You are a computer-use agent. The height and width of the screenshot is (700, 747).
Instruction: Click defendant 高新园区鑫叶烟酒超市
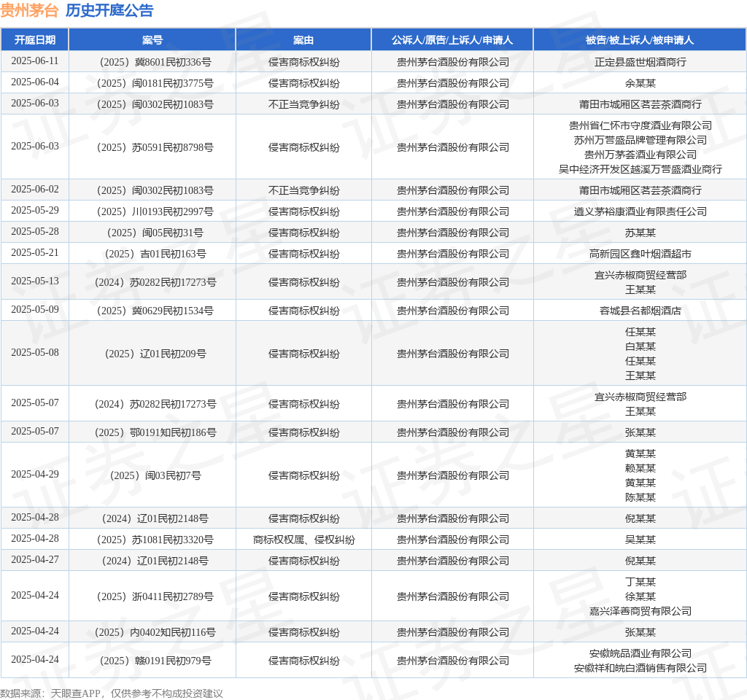(x=640, y=254)
